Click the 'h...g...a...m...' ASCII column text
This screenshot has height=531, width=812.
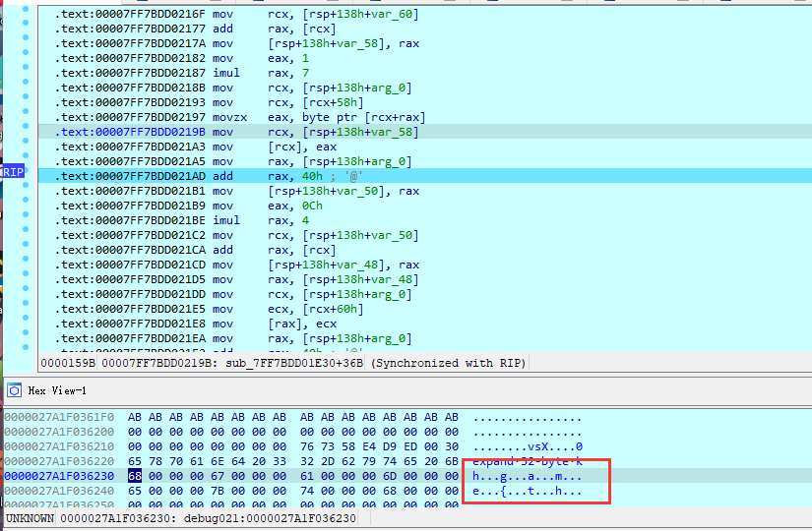pyautogui.click(x=528, y=475)
